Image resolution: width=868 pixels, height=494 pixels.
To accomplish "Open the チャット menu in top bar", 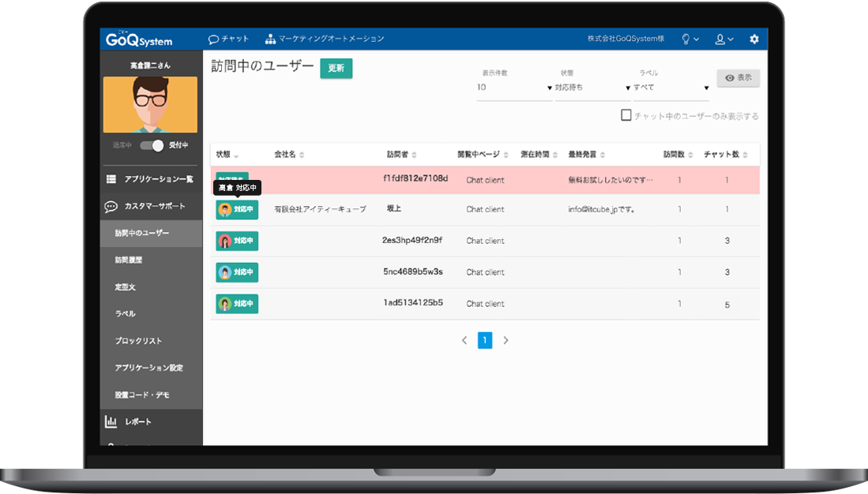I will [x=228, y=39].
